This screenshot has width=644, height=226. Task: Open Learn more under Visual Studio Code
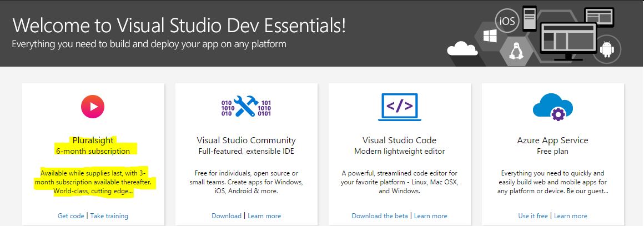(431, 215)
